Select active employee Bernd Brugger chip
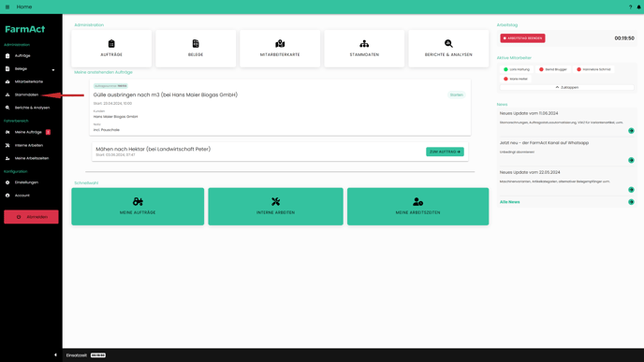 [553, 69]
